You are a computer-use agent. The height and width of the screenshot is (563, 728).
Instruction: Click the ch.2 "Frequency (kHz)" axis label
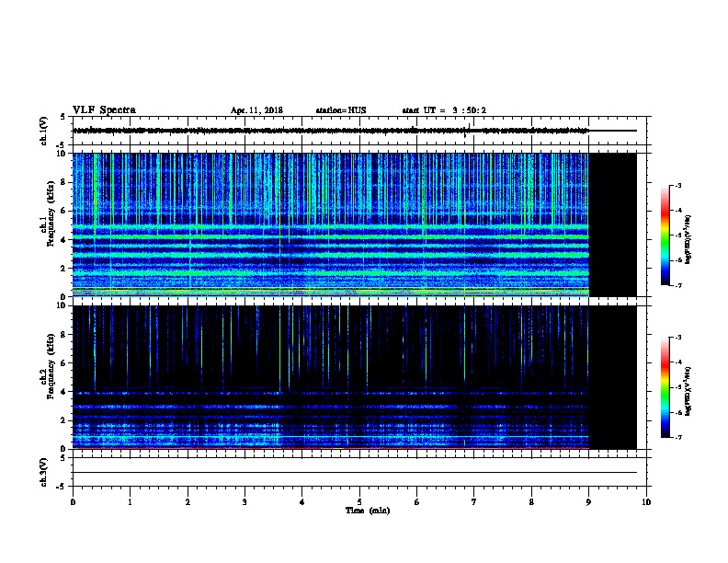(51, 366)
